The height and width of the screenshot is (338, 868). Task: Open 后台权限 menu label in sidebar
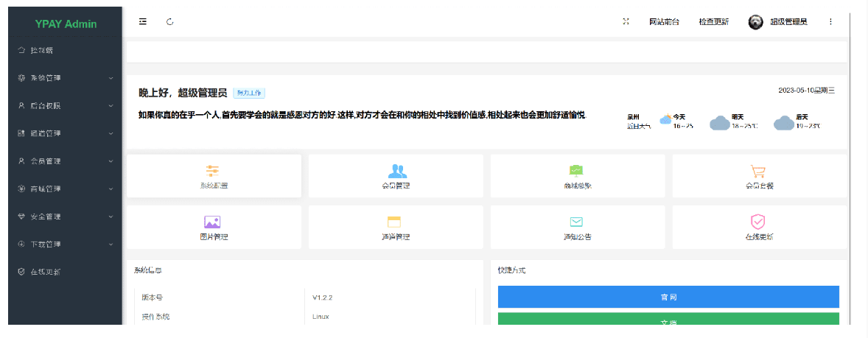46,105
